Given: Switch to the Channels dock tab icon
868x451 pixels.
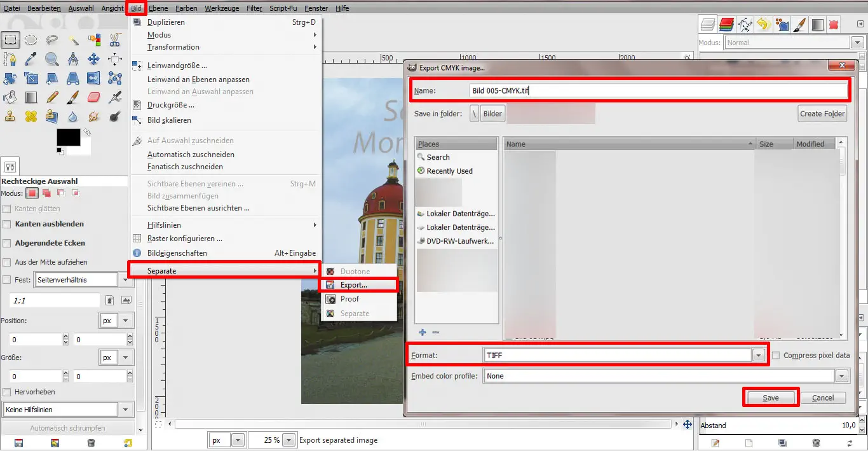Looking at the screenshot, I should 727,25.
